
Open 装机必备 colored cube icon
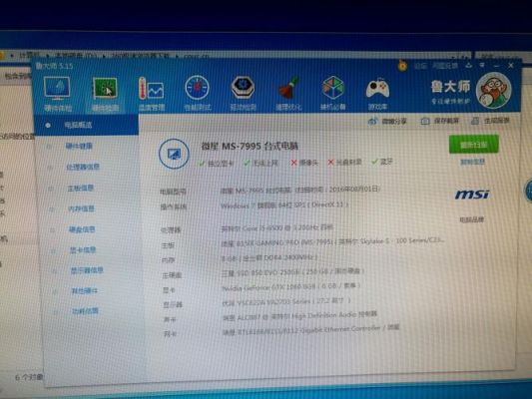(x=333, y=88)
